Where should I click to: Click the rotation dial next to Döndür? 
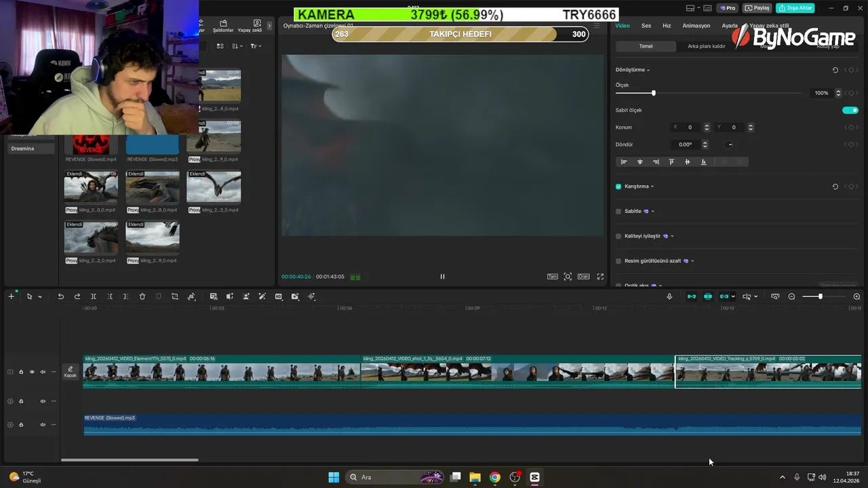(x=729, y=144)
